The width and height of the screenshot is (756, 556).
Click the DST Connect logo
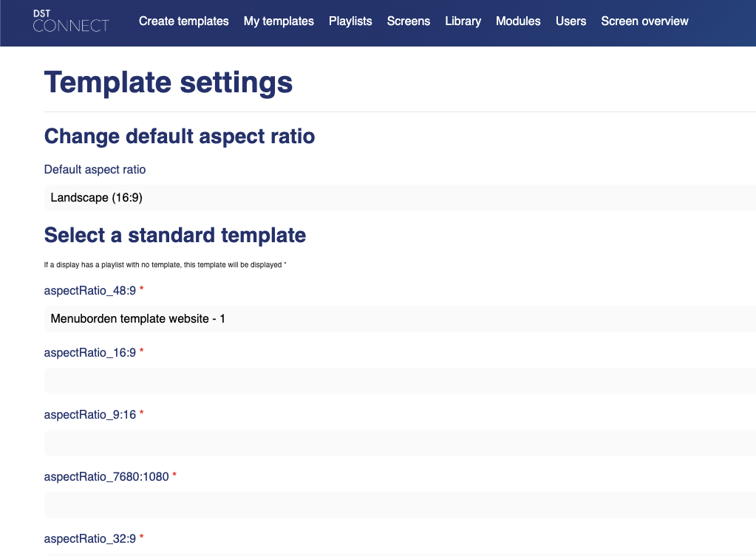[71, 21]
